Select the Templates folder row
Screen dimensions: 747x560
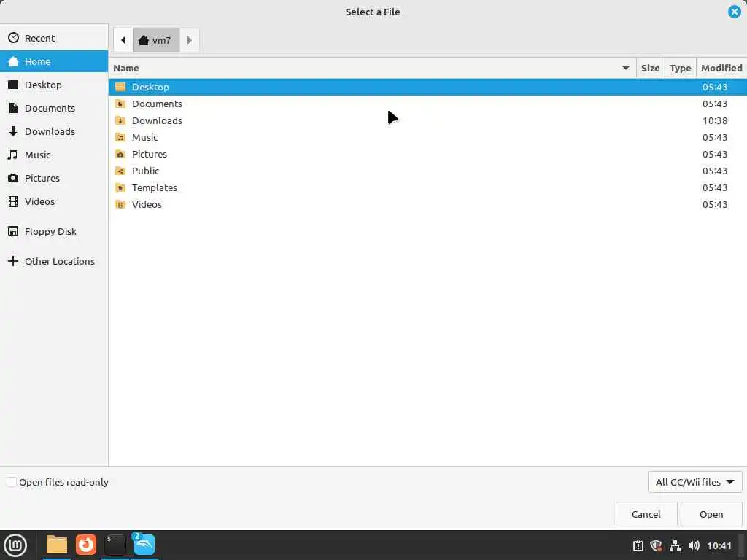[427, 187]
